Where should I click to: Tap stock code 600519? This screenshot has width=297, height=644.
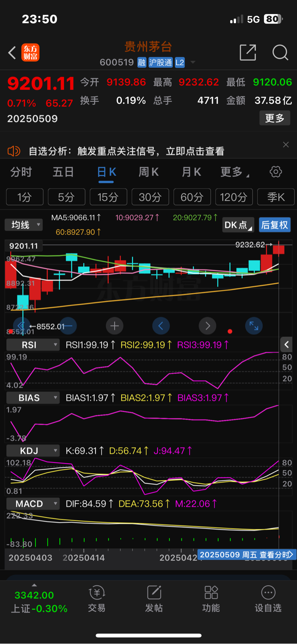117,62
